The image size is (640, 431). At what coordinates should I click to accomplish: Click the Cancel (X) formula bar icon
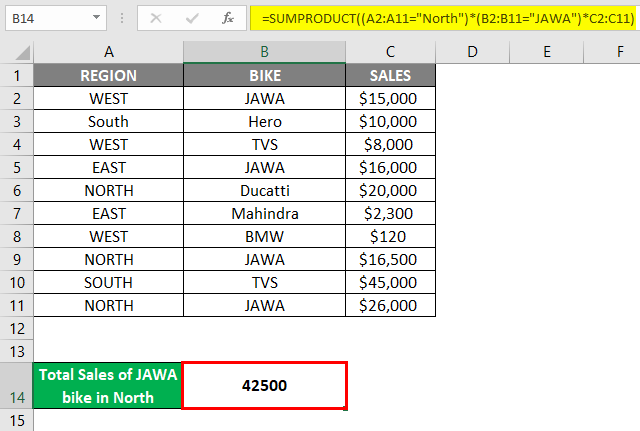click(158, 18)
